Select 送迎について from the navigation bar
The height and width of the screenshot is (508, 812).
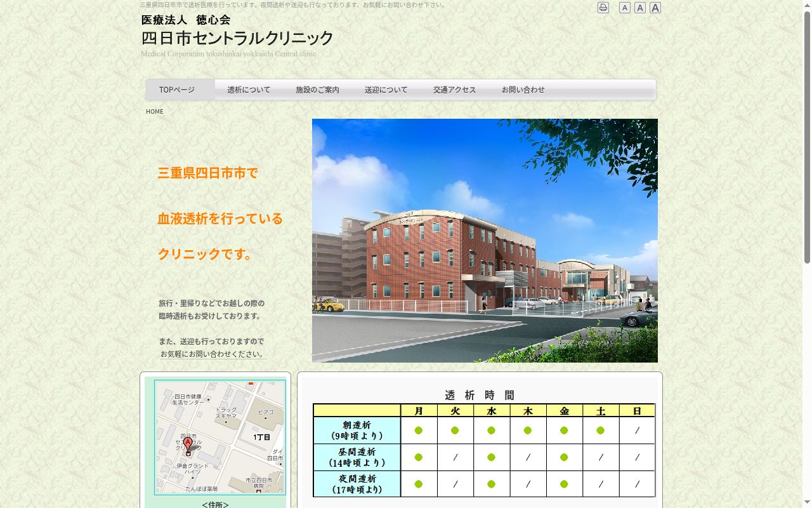pyautogui.click(x=386, y=90)
